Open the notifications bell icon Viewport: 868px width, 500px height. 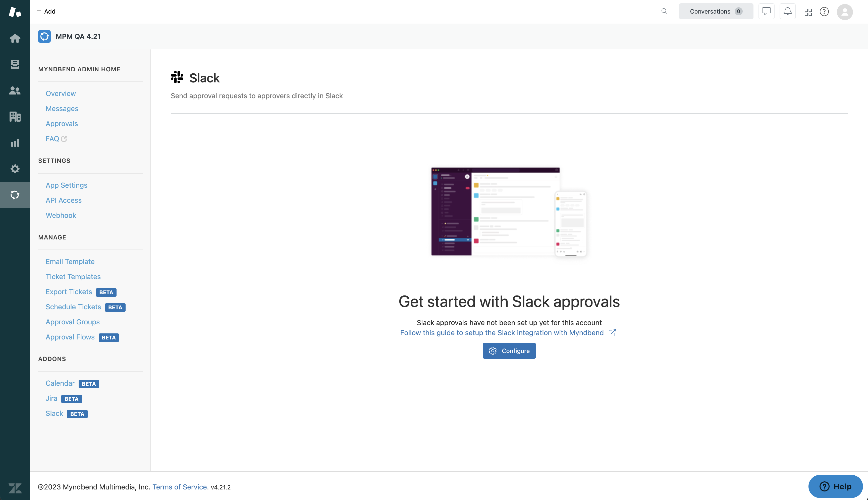pos(787,11)
